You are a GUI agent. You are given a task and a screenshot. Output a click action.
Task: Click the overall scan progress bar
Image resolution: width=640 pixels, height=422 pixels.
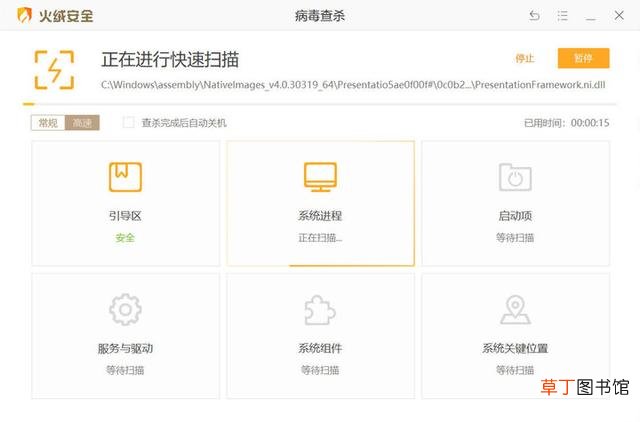click(320, 104)
